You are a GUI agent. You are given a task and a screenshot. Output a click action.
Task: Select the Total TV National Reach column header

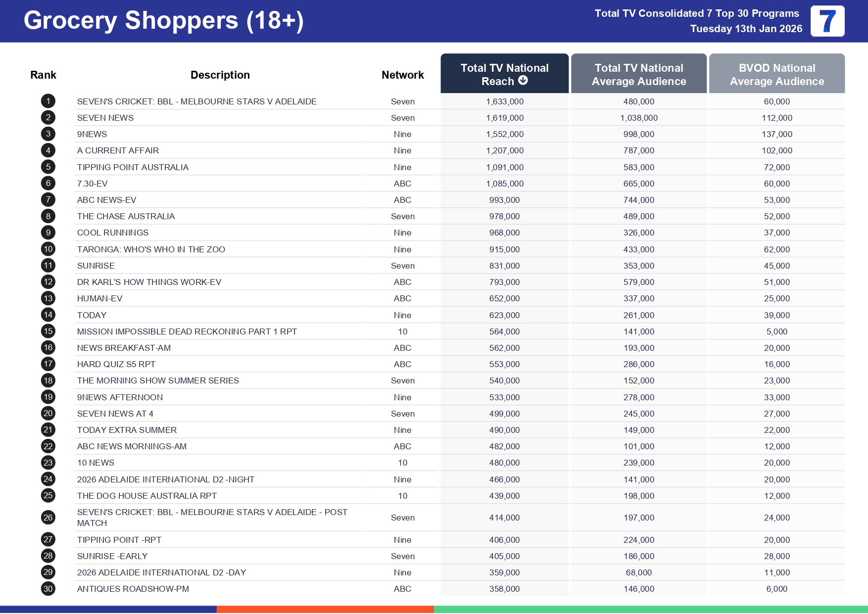[504, 74]
